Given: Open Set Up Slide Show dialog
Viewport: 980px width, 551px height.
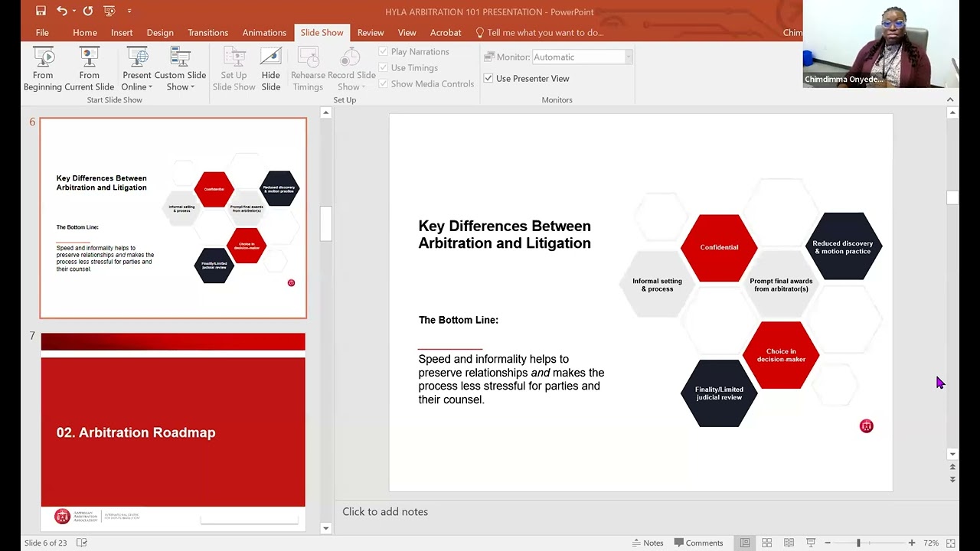Looking at the screenshot, I should 234,69.
